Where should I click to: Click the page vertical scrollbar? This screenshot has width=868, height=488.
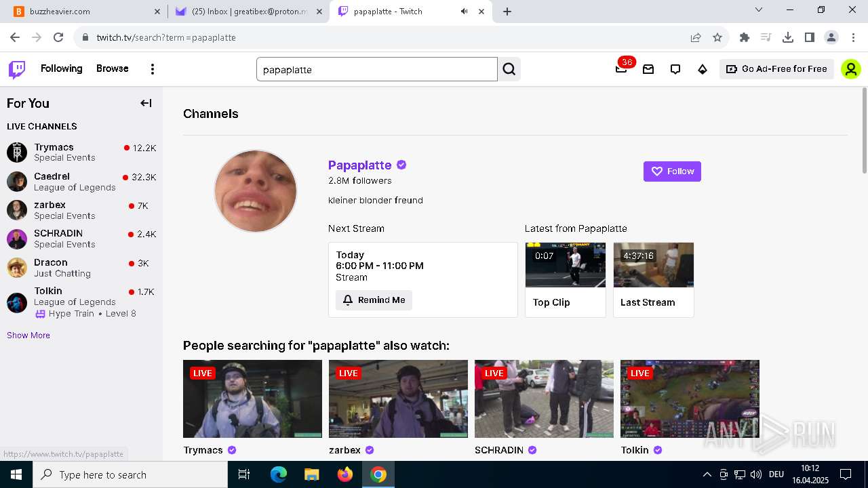864,129
